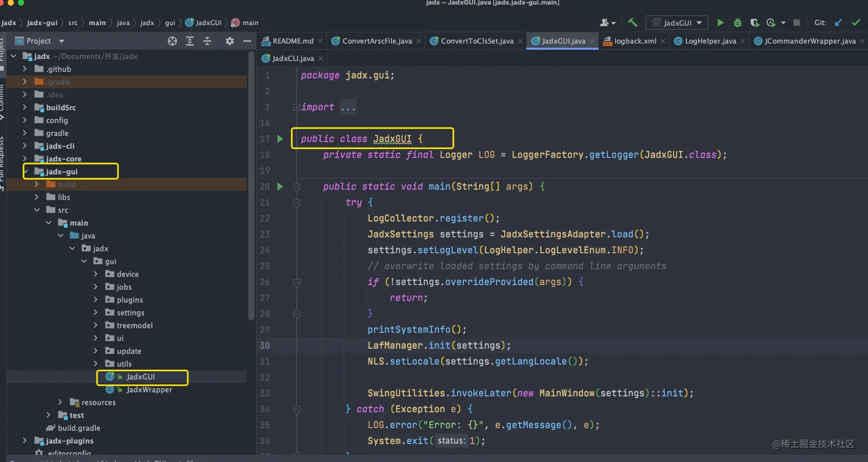
Task: Close the README.md tab
Action: [320, 41]
